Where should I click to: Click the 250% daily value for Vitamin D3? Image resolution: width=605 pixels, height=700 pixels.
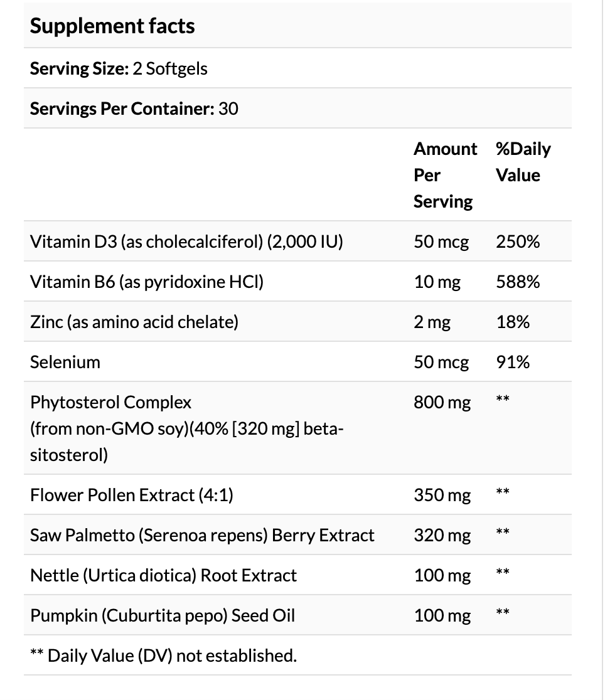(x=518, y=241)
